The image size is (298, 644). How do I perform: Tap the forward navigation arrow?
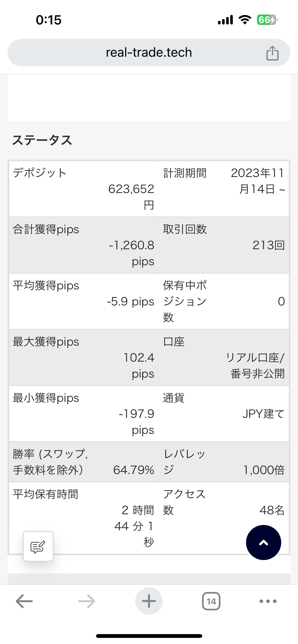pos(87,601)
